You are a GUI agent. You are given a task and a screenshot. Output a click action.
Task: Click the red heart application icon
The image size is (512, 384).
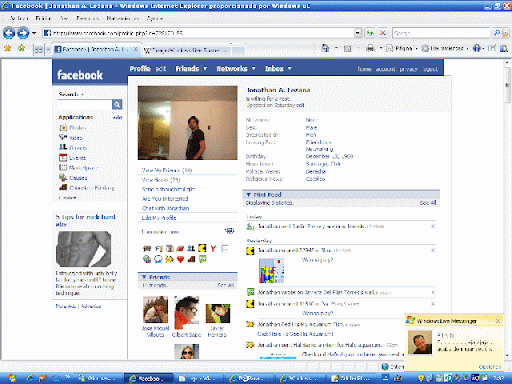pyautogui.click(x=180, y=259)
